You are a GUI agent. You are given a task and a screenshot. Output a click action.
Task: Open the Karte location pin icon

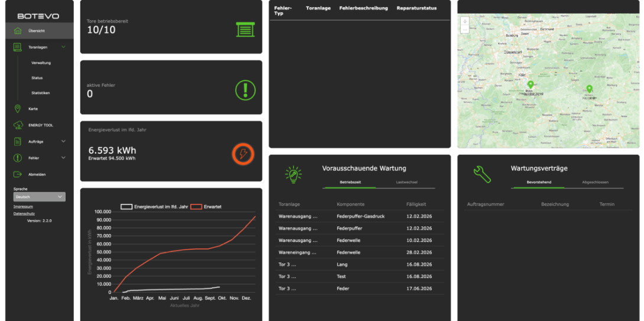(17, 109)
